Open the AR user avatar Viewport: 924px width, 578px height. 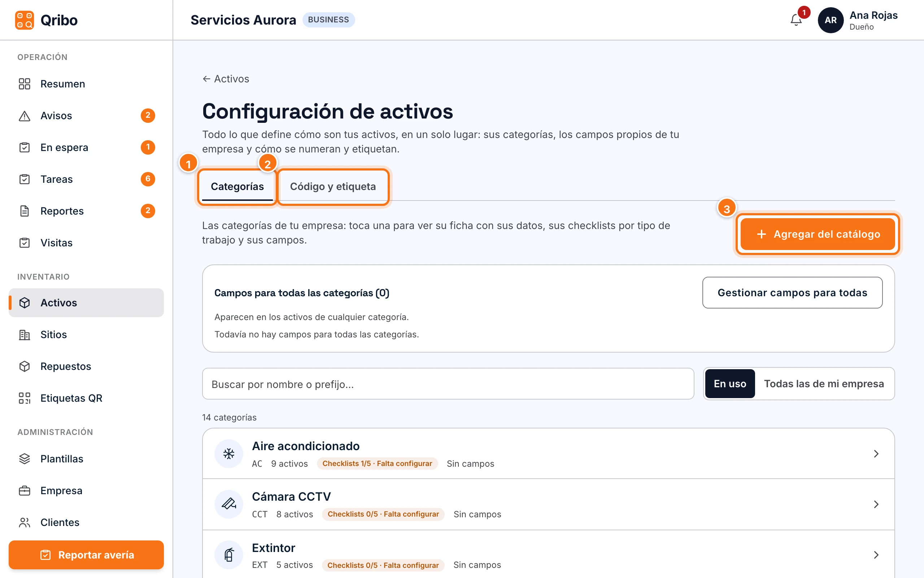click(831, 20)
